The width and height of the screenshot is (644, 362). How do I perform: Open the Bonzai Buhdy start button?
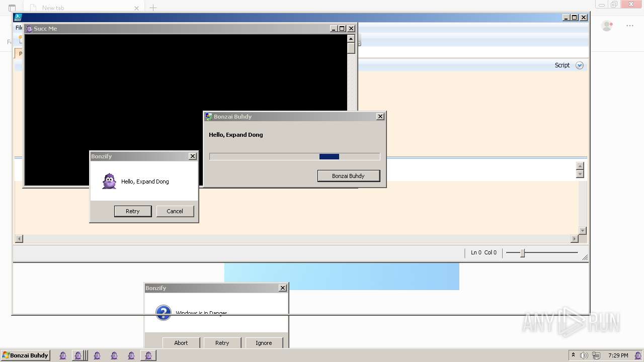(25, 355)
